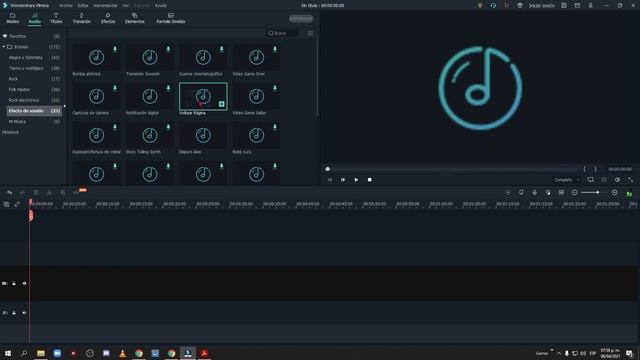Lock the video track
This screenshot has height=360, width=640.
(14, 283)
